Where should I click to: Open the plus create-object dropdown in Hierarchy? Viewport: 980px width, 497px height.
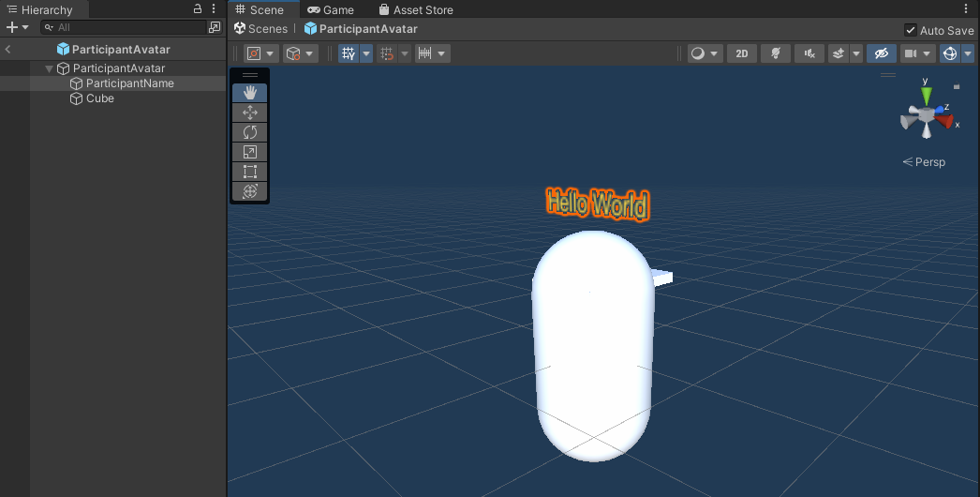click(x=18, y=27)
